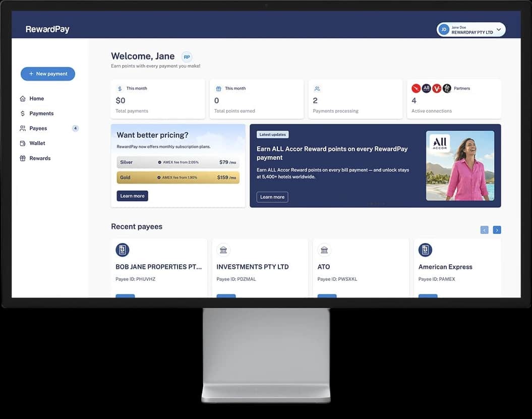Click the wallet icon in sidebar

(x=23, y=143)
